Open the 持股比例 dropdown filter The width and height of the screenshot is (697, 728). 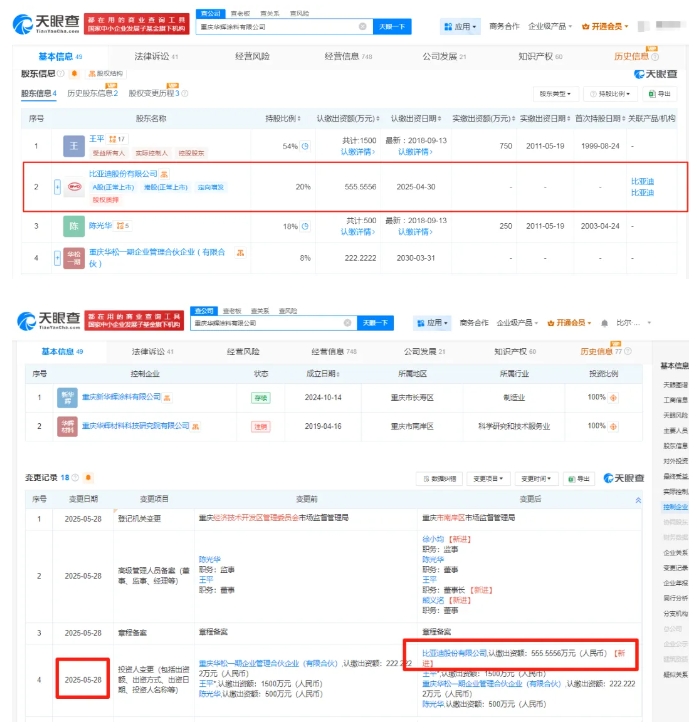pos(613,93)
